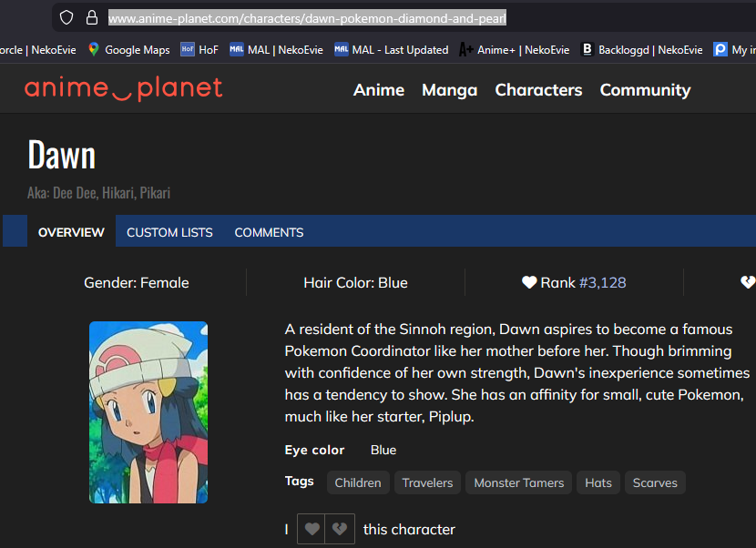Open the MAL | NekoEvie bookmark
This screenshot has height=548, width=756.
[x=276, y=50]
